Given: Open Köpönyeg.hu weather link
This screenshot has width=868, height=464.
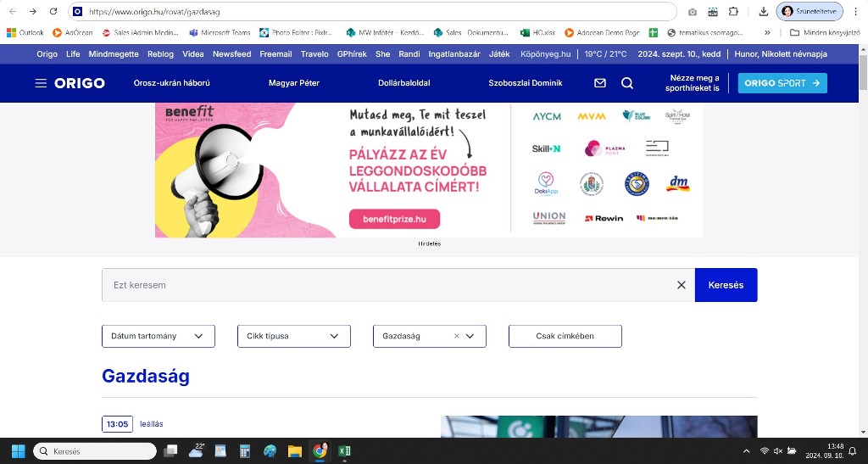Looking at the screenshot, I should point(545,54).
